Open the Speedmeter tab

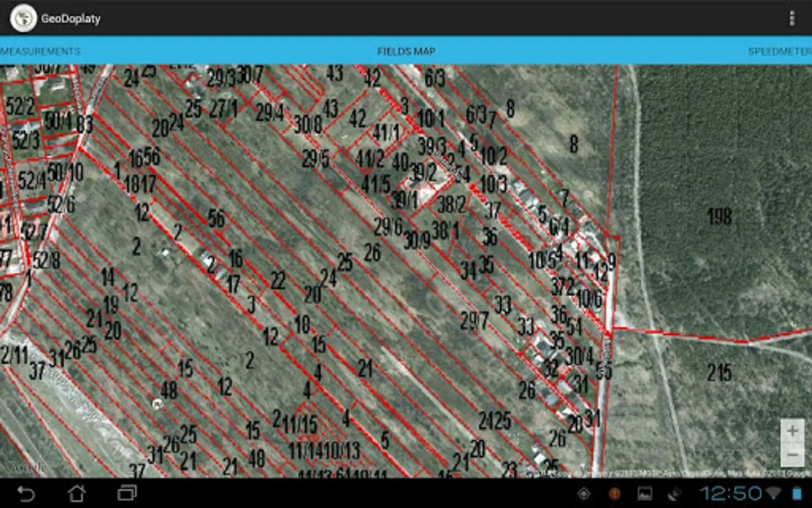click(x=780, y=51)
